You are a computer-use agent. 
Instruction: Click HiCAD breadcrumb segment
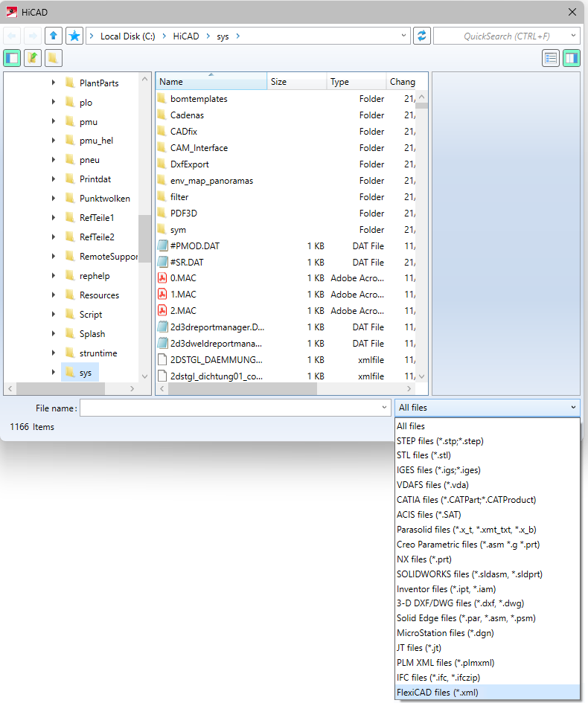pos(186,36)
